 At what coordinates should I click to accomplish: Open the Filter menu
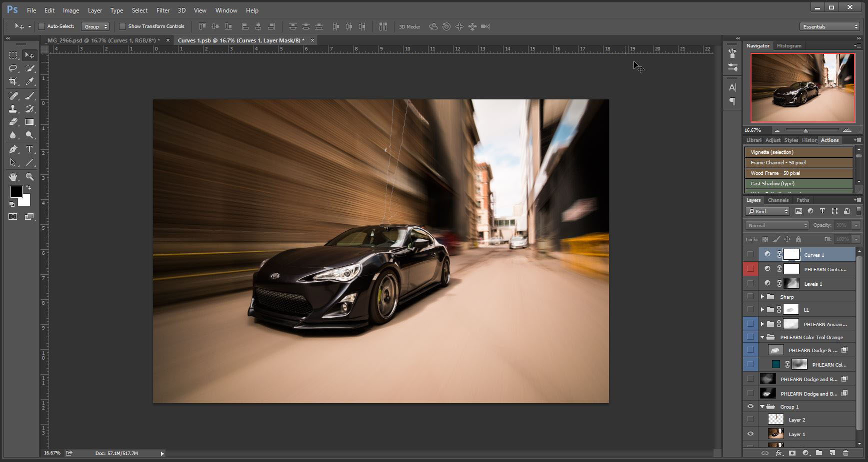163,10
